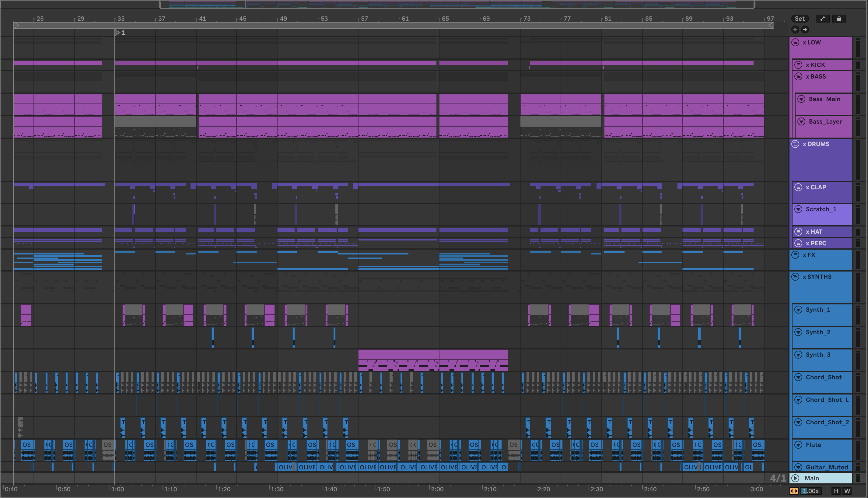Screen dimensions: 868x498
Task: Click the W optimize width button
Action: (x=847, y=491)
